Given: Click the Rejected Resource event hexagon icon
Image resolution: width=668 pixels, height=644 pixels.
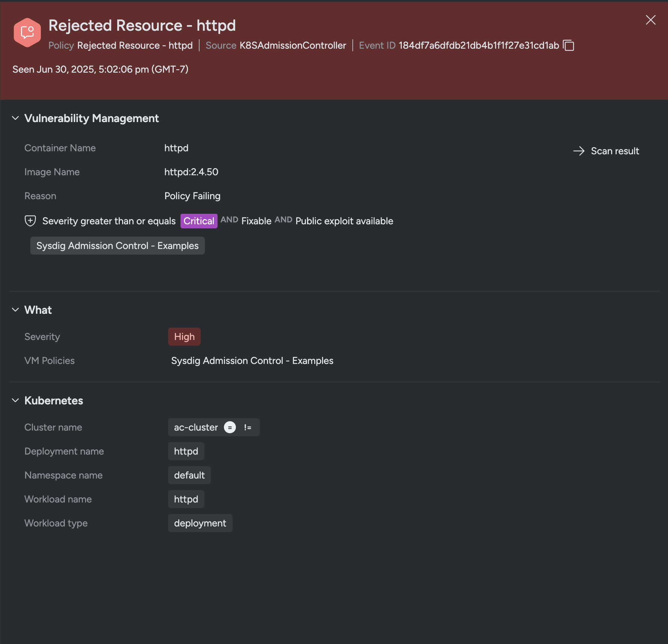Looking at the screenshot, I should pyautogui.click(x=27, y=33).
